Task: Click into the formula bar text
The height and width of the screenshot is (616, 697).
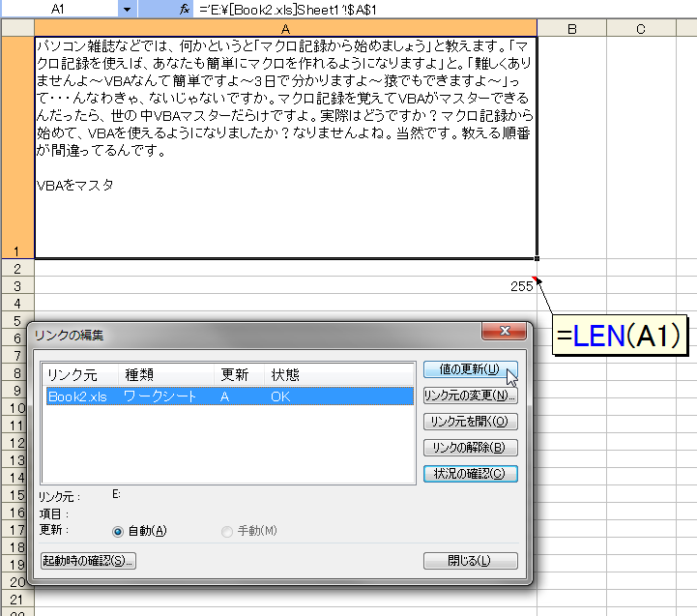Action: (387, 9)
